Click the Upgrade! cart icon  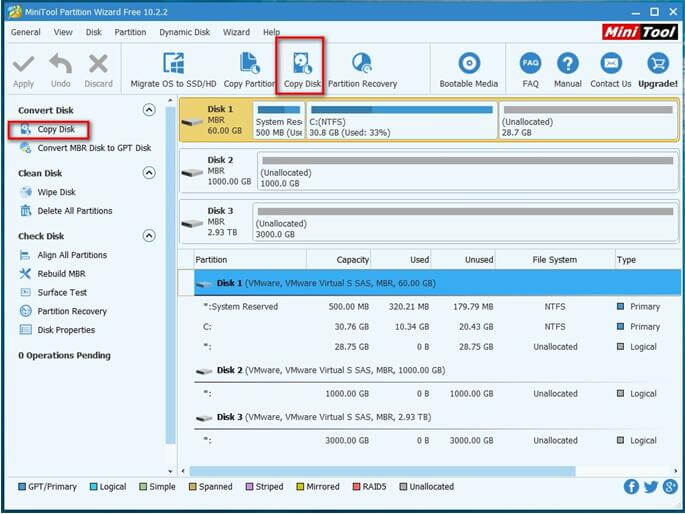coord(658,64)
